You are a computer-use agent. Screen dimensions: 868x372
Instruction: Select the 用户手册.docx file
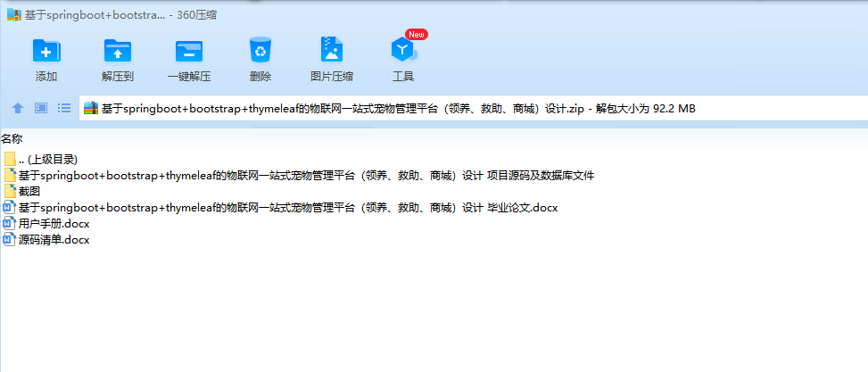[x=46, y=224]
